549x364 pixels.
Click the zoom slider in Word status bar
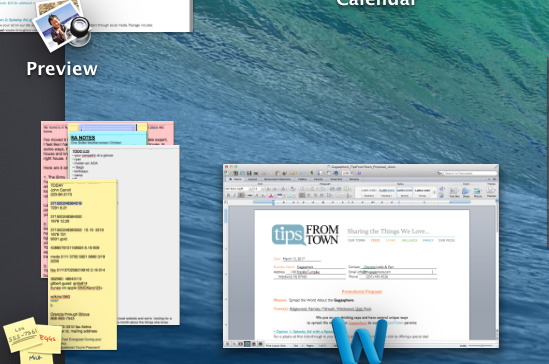481,345
